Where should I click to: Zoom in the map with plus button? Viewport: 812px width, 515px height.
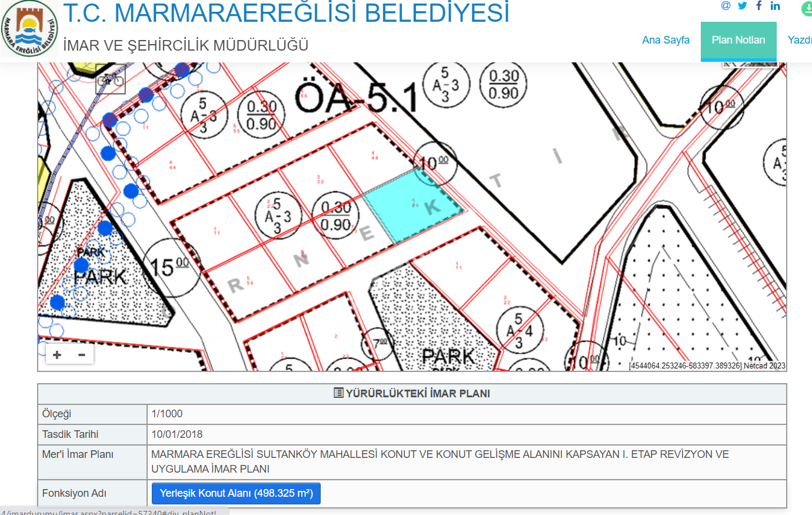[x=57, y=354]
